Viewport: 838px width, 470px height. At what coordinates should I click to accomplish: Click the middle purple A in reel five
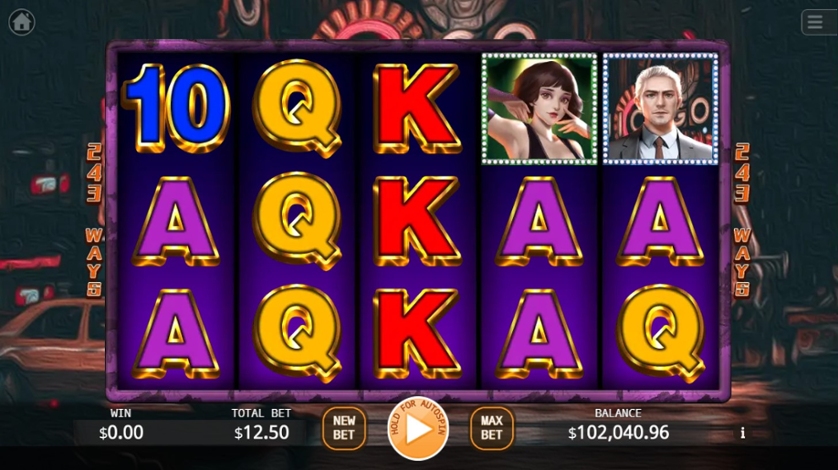tap(661, 221)
